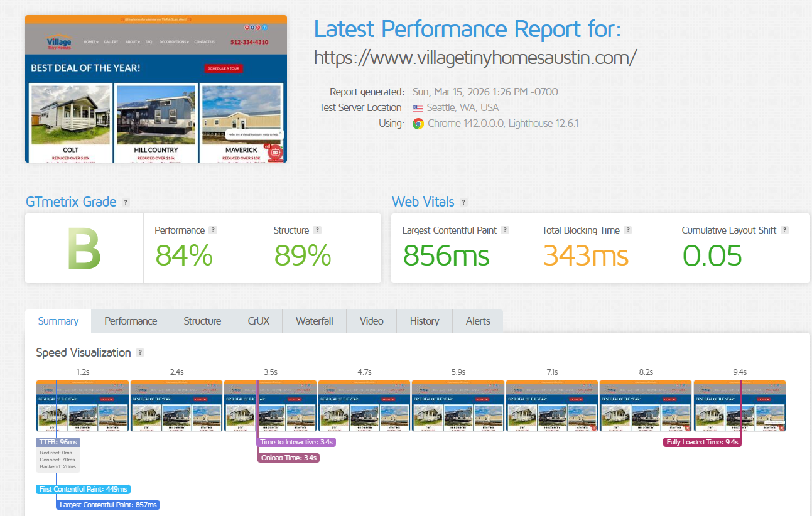
Task: Select the 5.9s filmstrip frame
Action: click(x=458, y=406)
